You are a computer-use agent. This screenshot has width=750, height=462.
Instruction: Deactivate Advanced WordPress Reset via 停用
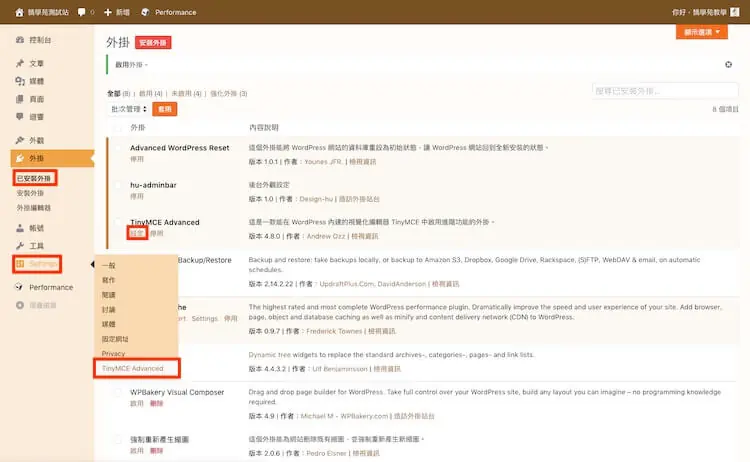[137, 159]
